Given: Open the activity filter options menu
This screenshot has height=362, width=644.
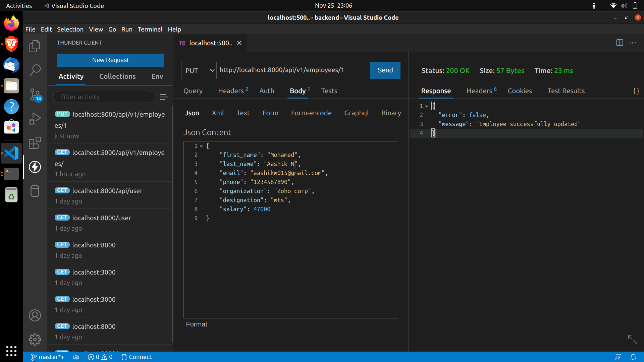Looking at the screenshot, I should click(164, 97).
